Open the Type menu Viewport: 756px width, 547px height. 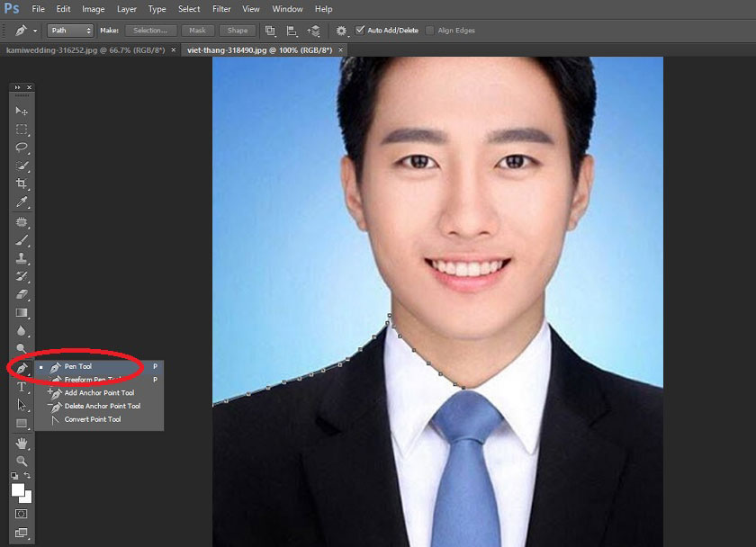[x=157, y=9]
